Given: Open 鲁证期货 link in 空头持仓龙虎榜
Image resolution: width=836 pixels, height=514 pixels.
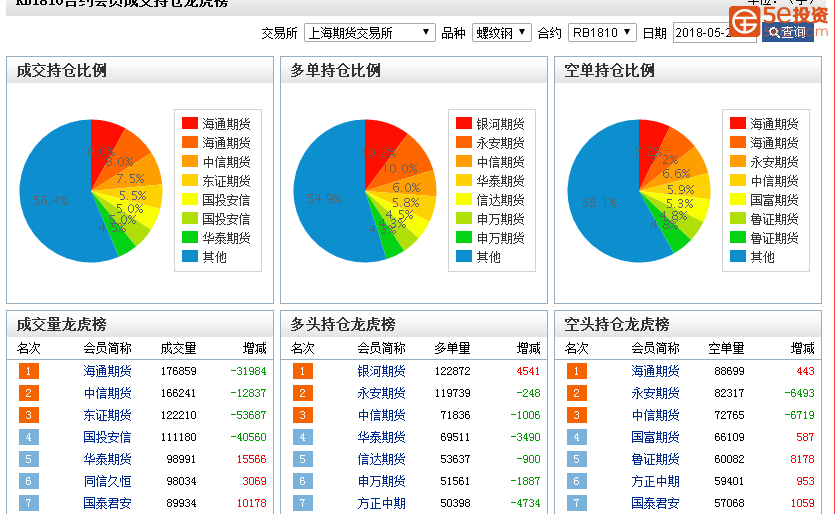Looking at the screenshot, I should (655, 459).
